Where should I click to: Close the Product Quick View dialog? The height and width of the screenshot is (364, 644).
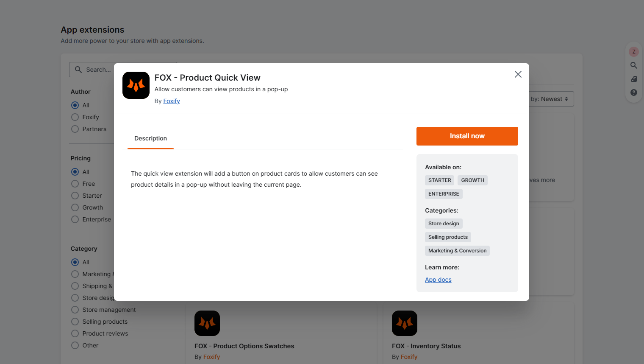[x=518, y=74]
